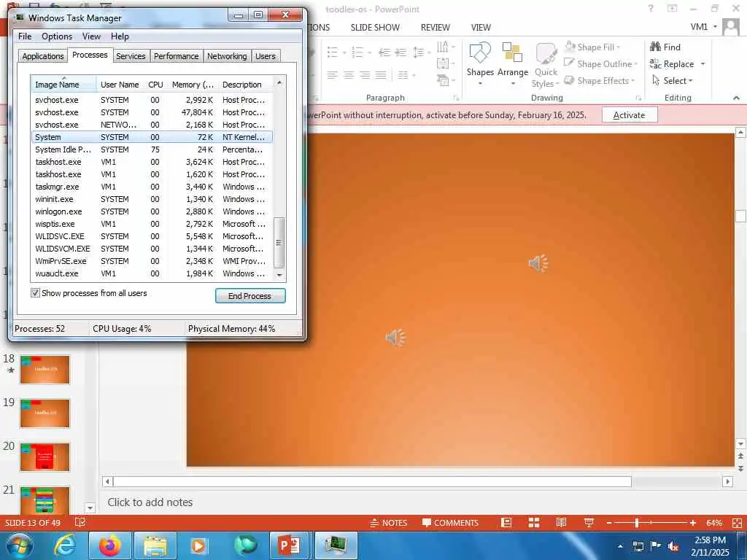Click the Find binoculars icon
Image resolution: width=747 pixels, height=560 pixels.
[x=656, y=47]
